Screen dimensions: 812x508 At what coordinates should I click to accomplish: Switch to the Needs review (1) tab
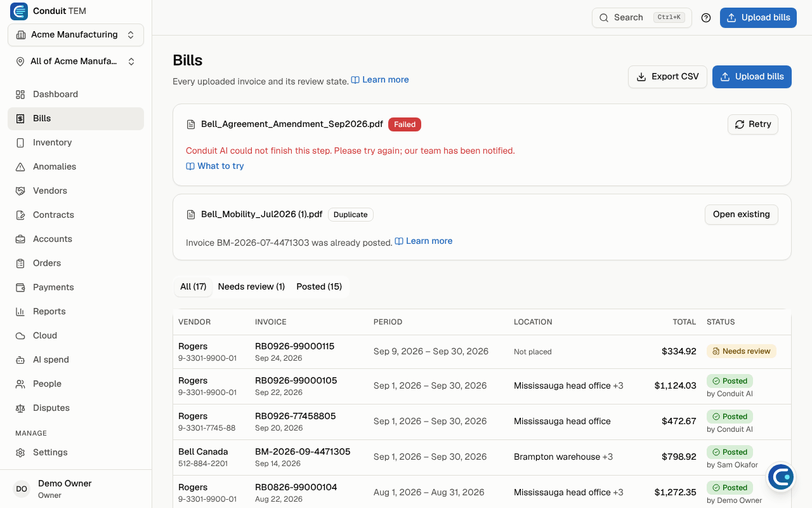(x=251, y=286)
